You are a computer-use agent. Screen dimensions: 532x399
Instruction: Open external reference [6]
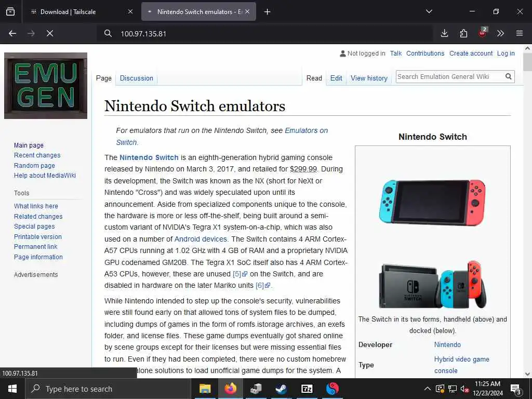pos(263,285)
